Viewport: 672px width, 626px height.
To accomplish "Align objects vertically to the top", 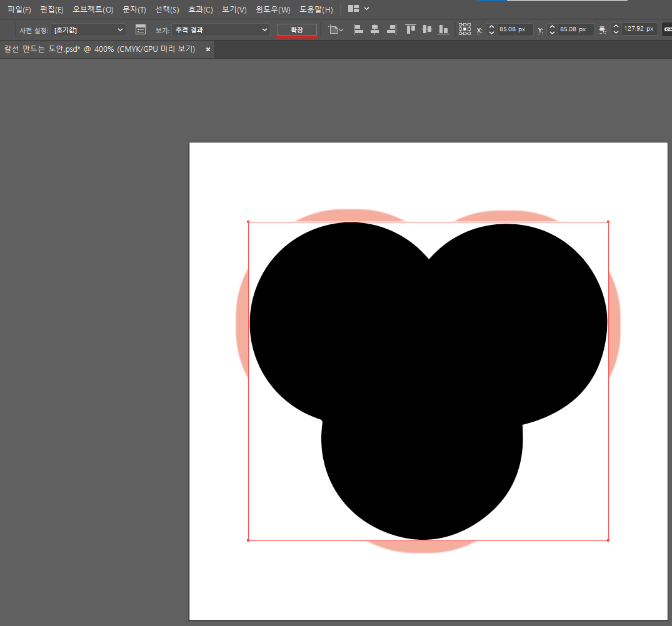I will click(411, 29).
